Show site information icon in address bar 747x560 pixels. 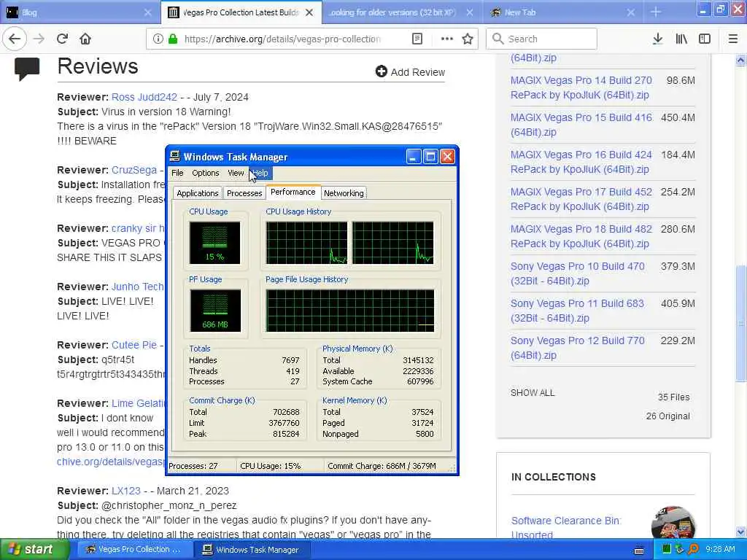[158, 39]
